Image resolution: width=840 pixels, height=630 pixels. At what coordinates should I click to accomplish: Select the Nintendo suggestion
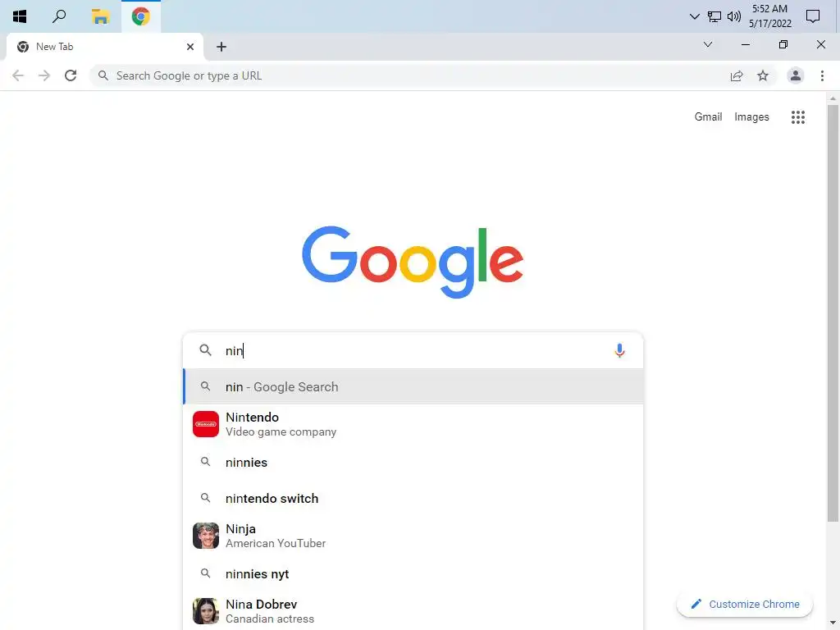tap(413, 424)
